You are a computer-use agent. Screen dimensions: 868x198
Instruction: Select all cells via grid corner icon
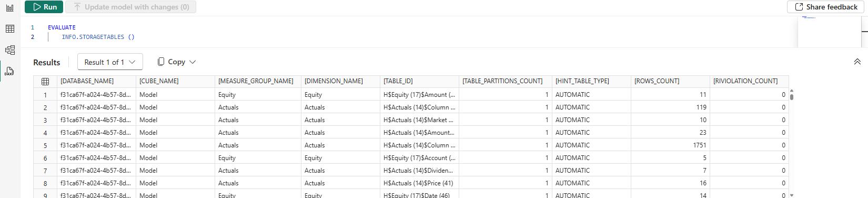coord(45,81)
